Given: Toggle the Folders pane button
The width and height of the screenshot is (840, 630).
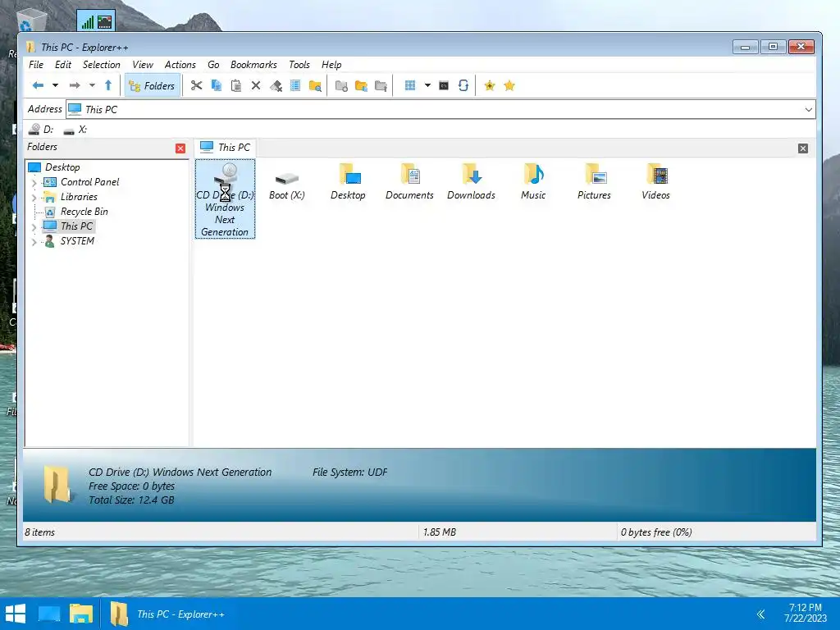Looking at the screenshot, I should coord(153,85).
